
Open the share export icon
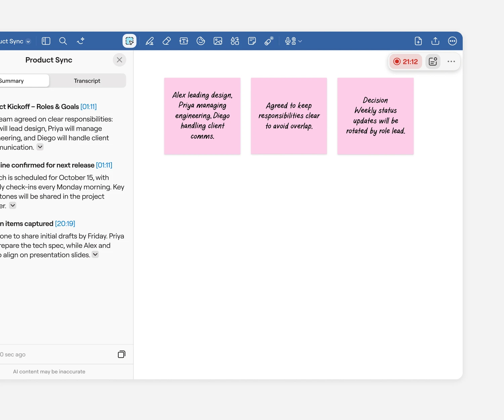point(435,41)
